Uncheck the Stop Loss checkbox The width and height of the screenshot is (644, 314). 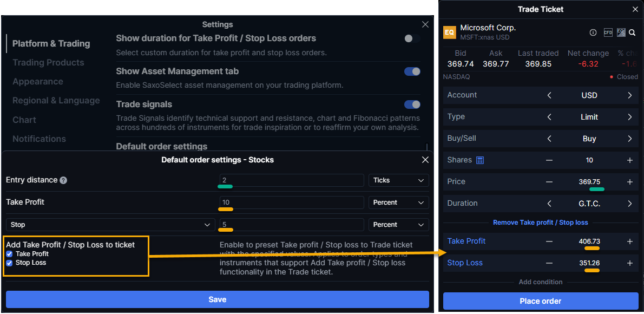[x=9, y=263]
